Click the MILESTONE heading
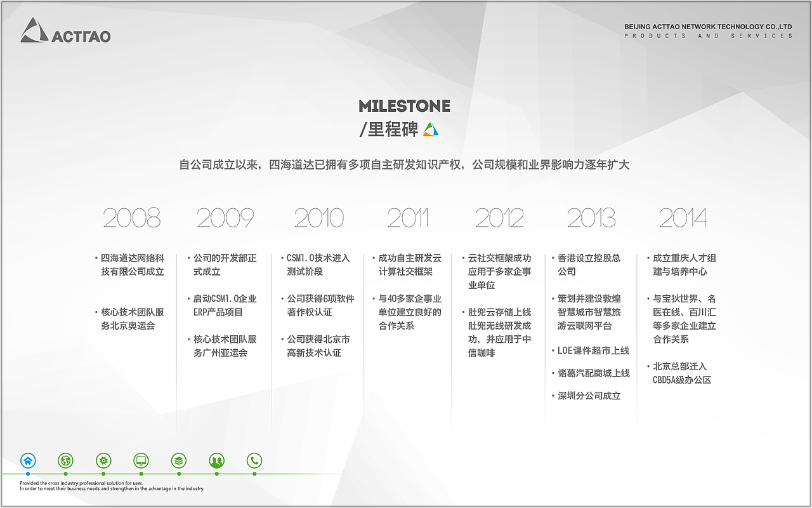The height and width of the screenshot is (508, 812). [x=405, y=106]
